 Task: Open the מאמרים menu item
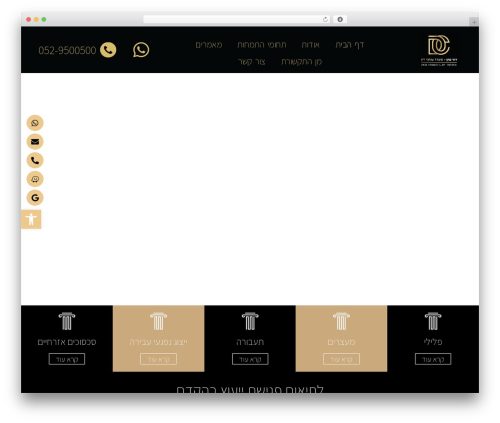pyautogui.click(x=209, y=45)
